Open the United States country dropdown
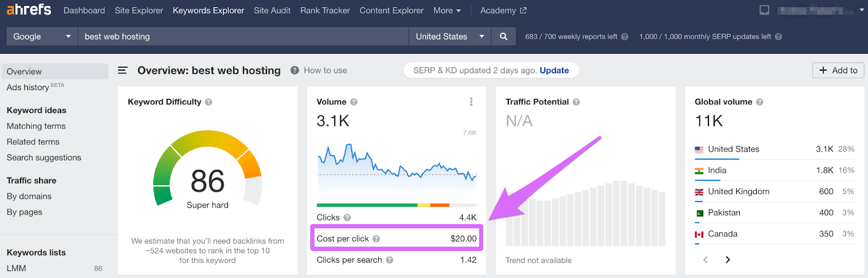 tap(450, 36)
